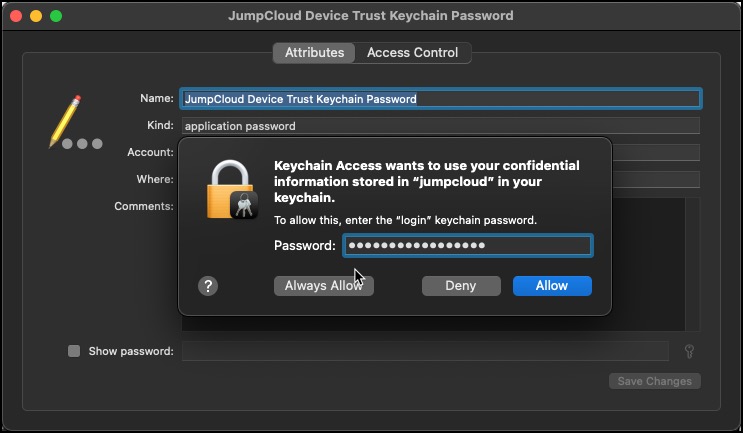Click the Show password text box

(x=424, y=351)
